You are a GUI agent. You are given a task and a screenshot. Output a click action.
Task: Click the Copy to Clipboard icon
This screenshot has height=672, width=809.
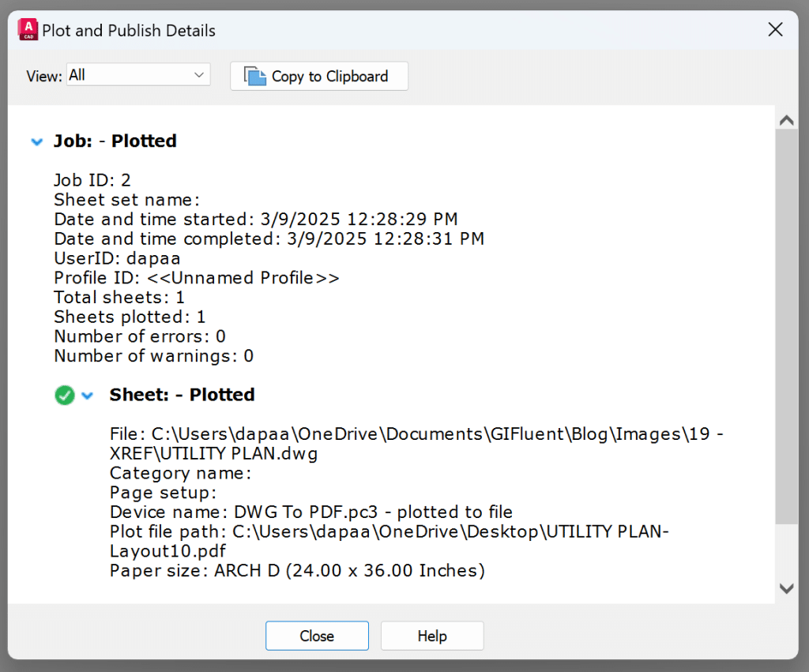click(254, 75)
